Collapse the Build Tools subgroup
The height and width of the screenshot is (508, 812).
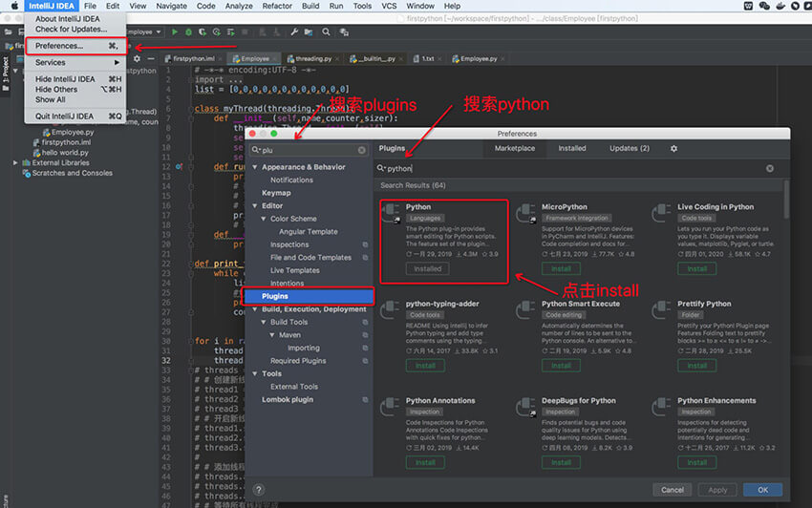pyautogui.click(x=263, y=322)
